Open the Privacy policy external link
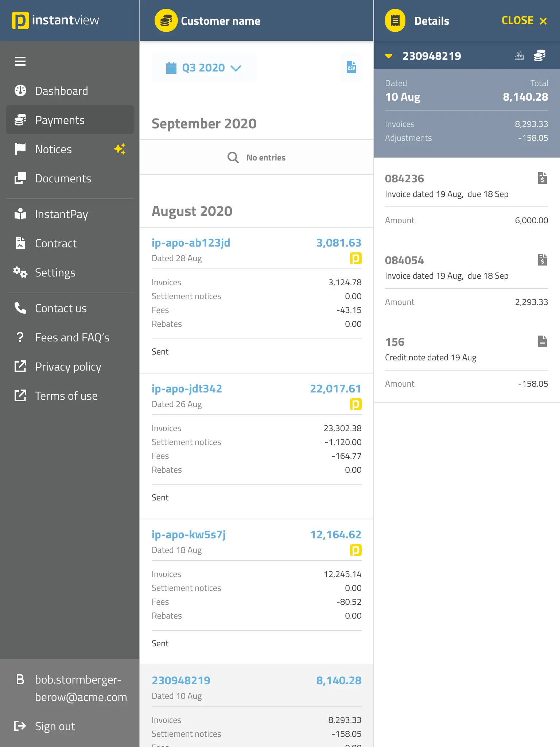Viewport: 560px width, 747px height. point(68,367)
